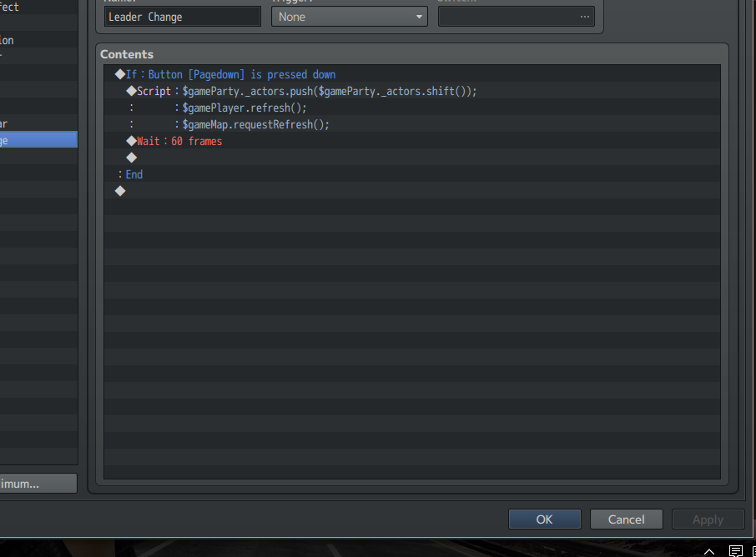Image resolution: width=756 pixels, height=557 pixels.
Task: Select the last empty diamond line below End
Action: point(120,191)
